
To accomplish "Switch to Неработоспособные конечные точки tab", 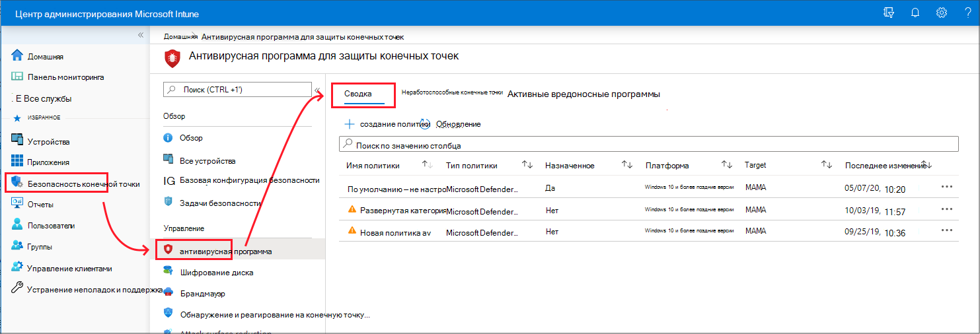I will coord(453,93).
